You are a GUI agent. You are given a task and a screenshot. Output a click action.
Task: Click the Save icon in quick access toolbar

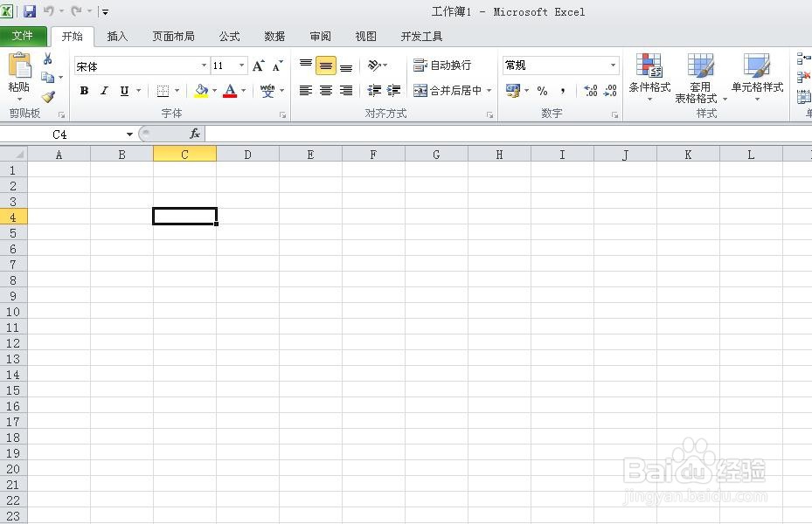[x=30, y=10]
